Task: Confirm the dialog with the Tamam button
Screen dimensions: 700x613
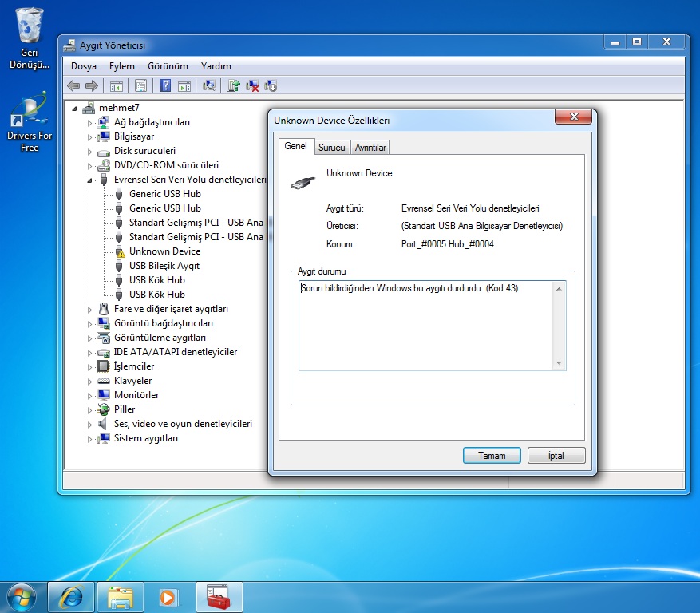Action: tap(492, 456)
